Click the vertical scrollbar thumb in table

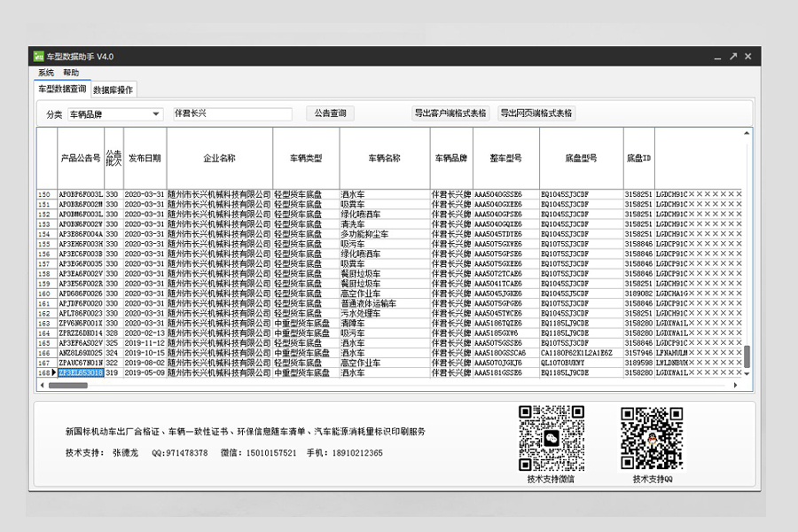[747, 356]
